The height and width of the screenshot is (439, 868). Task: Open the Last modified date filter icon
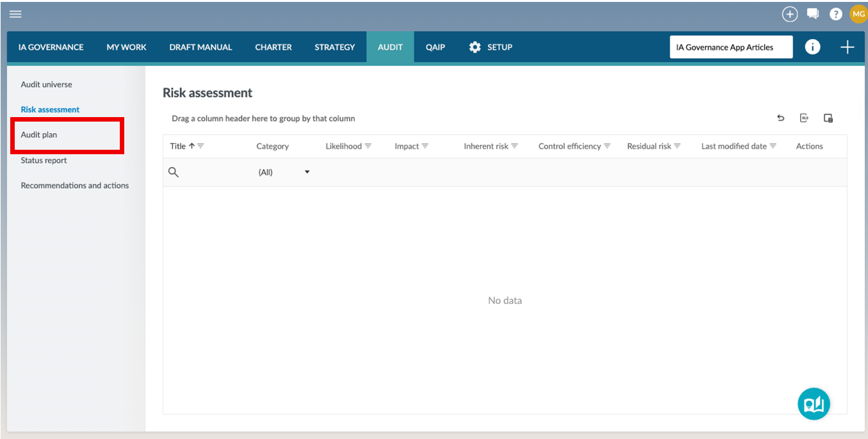[773, 146]
